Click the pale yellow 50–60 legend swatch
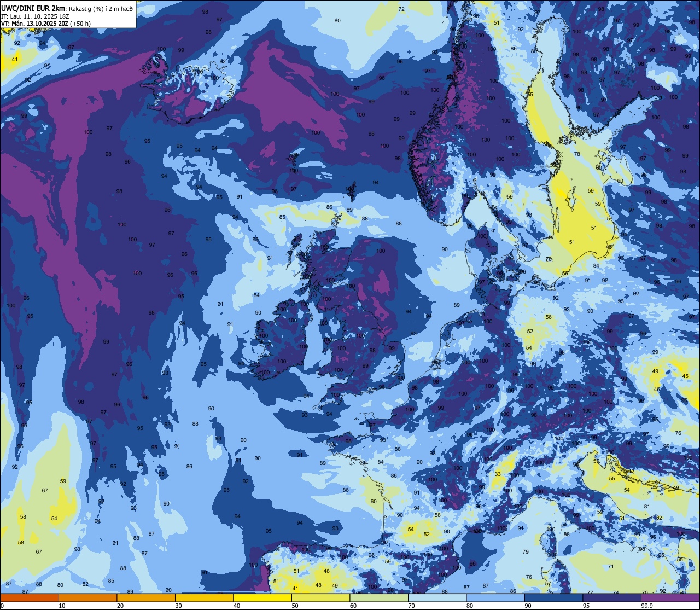 coord(320,597)
